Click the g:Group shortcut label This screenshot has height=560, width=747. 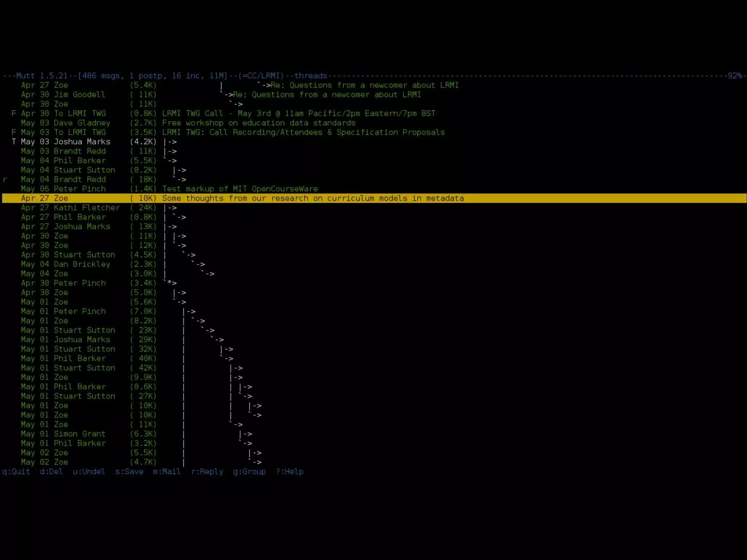(249, 471)
